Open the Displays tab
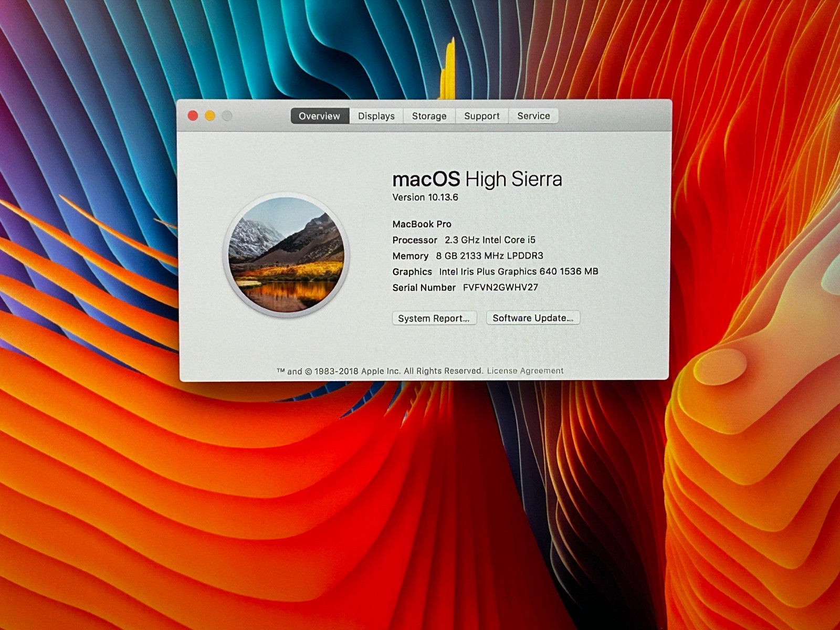840x630 pixels. pyautogui.click(x=376, y=116)
